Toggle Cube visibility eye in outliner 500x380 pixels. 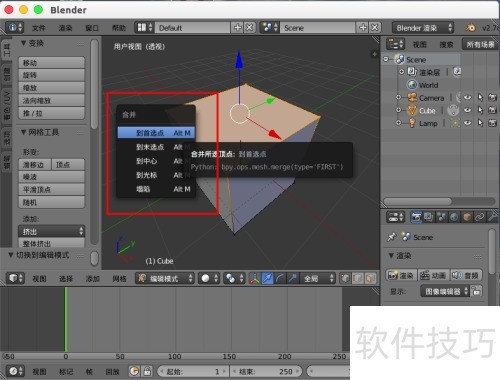[467, 110]
